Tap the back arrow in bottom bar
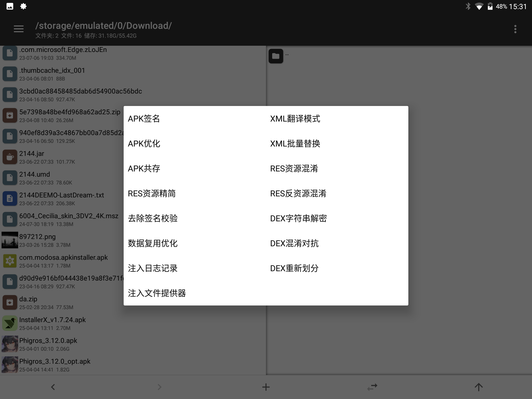The image size is (532, 399). pyautogui.click(x=53, y=387)
